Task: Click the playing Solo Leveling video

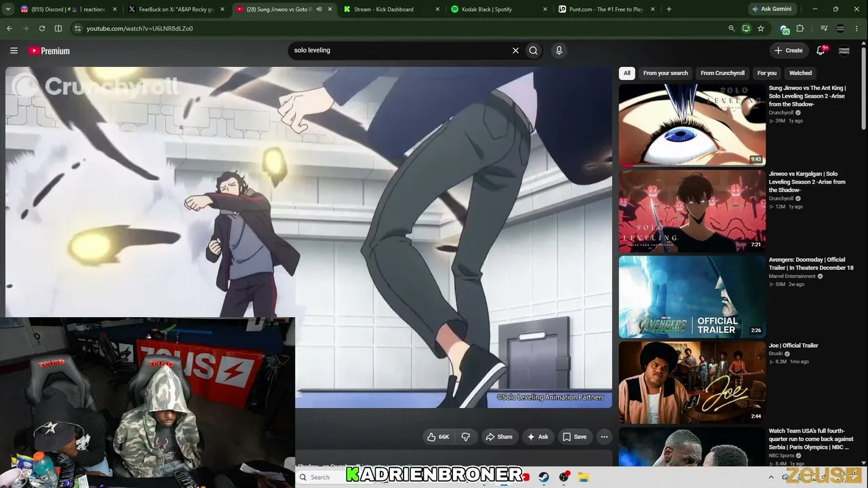Action: click(309, 237)
